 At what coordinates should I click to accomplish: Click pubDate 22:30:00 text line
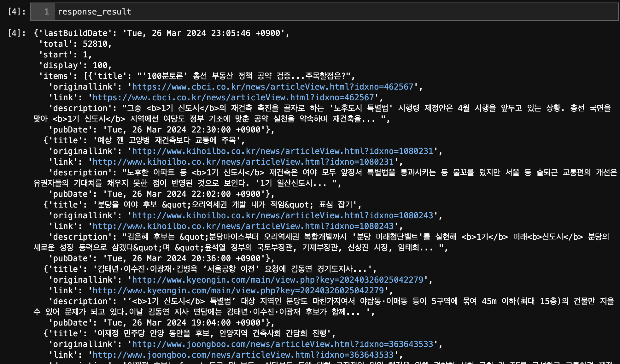click(161, 130)
